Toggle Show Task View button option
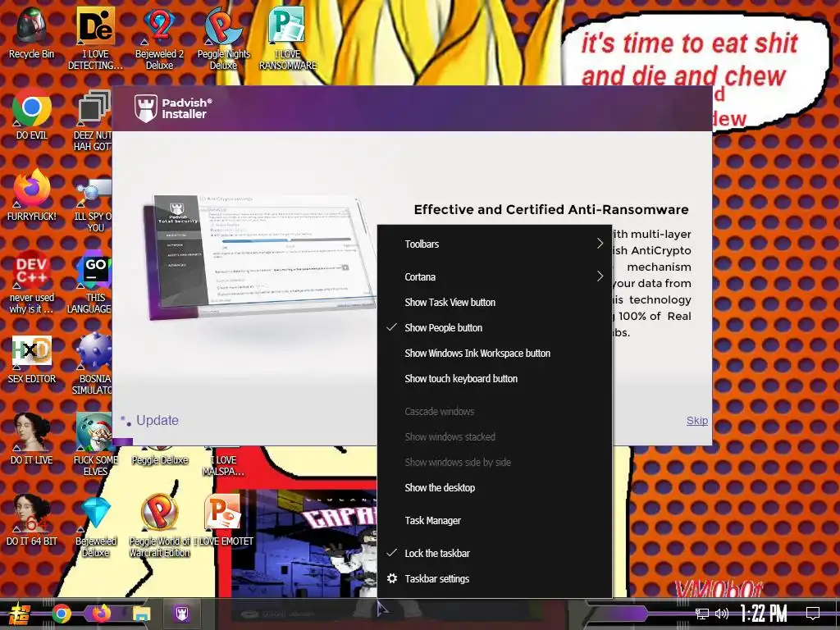Screen dimensions: 840x630 click(495, 302)
